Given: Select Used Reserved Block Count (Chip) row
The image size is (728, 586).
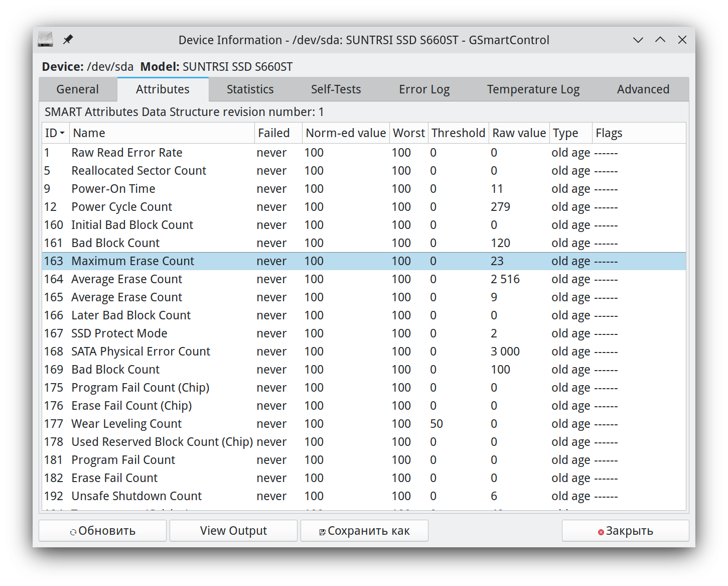Looking at the screenshot, I should pyautogui.click(x=364, y=442).
